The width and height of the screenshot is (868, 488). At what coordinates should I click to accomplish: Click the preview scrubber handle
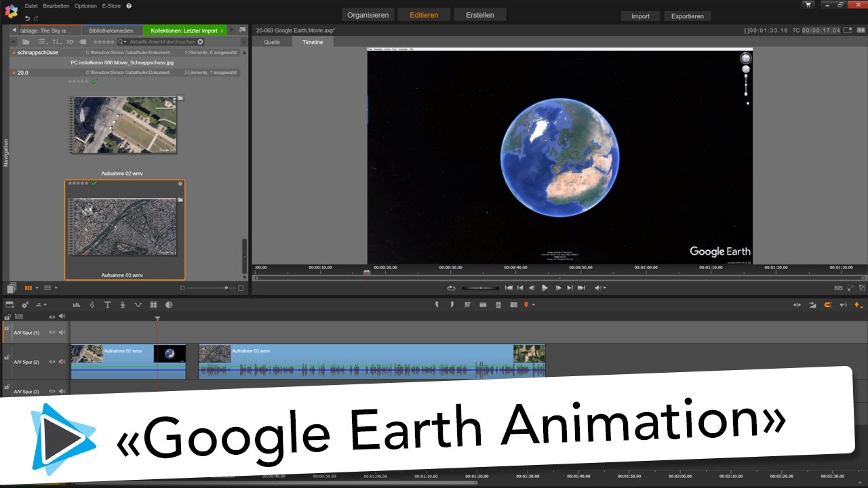click(x=367, y=274)
